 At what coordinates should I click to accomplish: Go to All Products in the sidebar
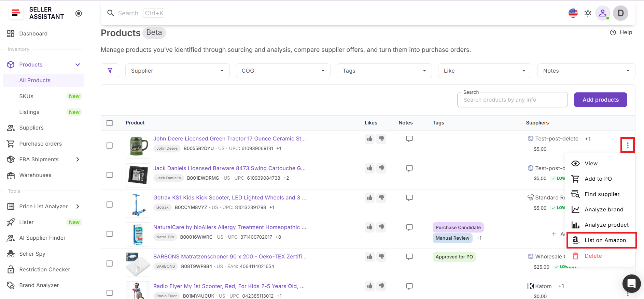coord(43,80)
